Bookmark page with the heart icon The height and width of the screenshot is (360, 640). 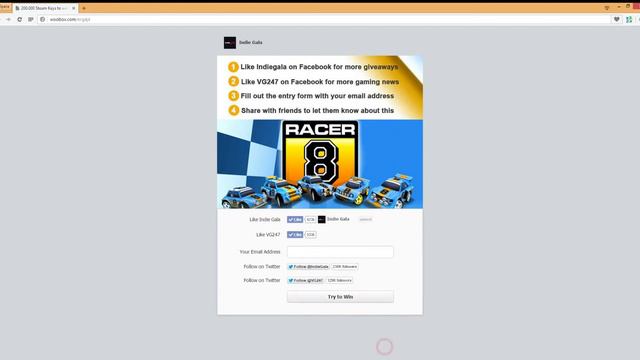(617, 19)
